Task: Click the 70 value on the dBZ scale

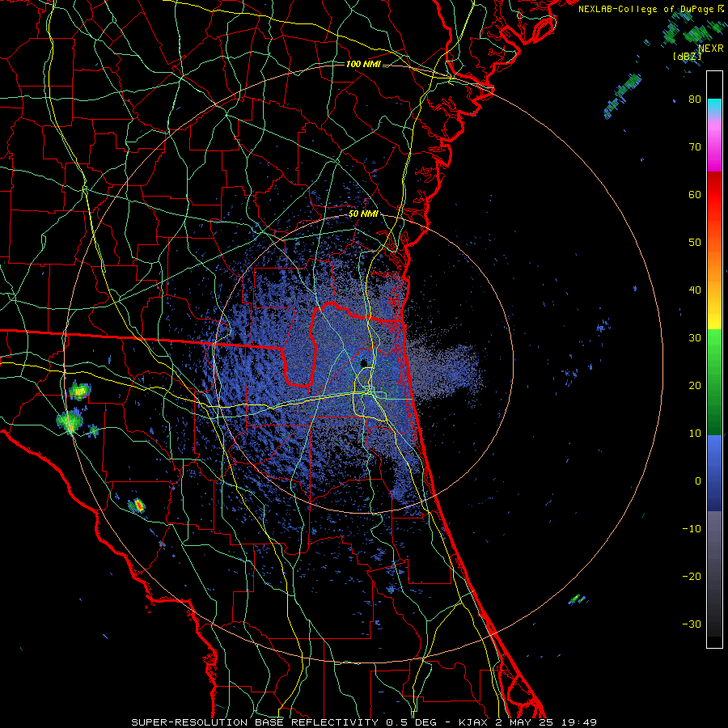Action: pyautogui.click(x=695, y=146)
